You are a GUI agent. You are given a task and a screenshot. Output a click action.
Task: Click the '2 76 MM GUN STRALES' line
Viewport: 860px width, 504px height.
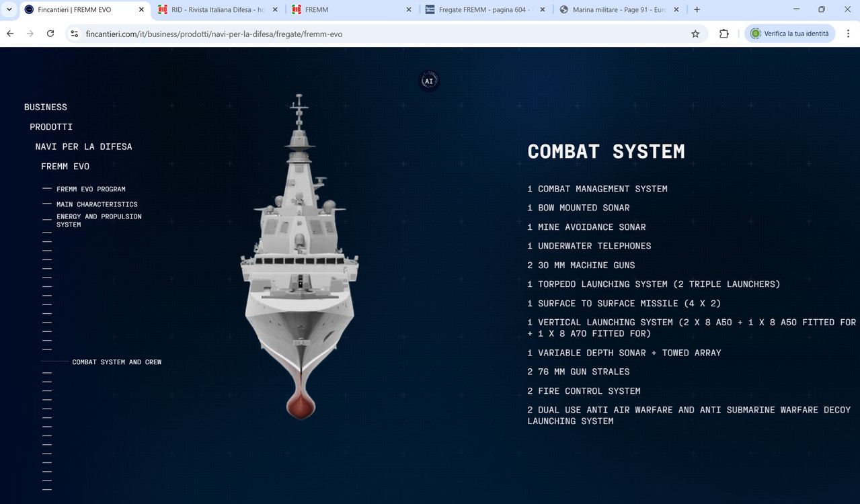point(579,372)
